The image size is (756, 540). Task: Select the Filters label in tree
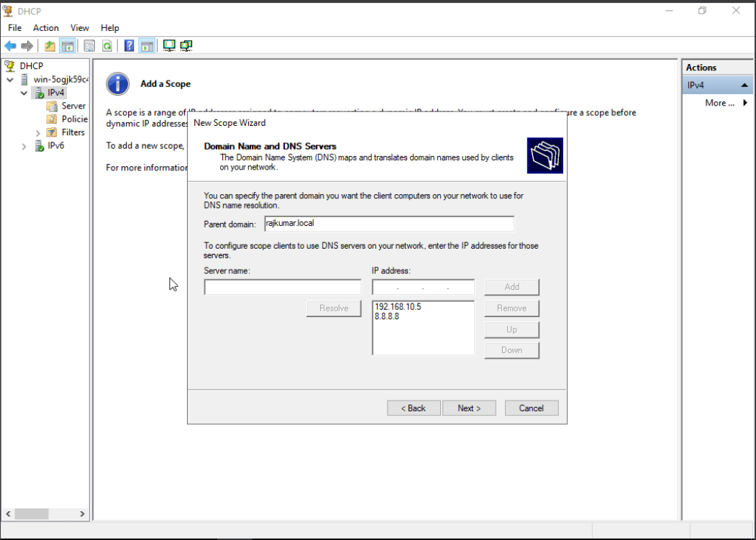coord(73,132)
